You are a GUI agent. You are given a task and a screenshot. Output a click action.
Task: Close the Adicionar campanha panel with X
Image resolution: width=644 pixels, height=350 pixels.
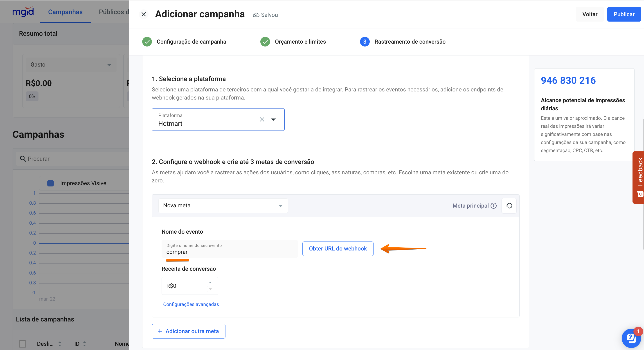coord(144,14)
